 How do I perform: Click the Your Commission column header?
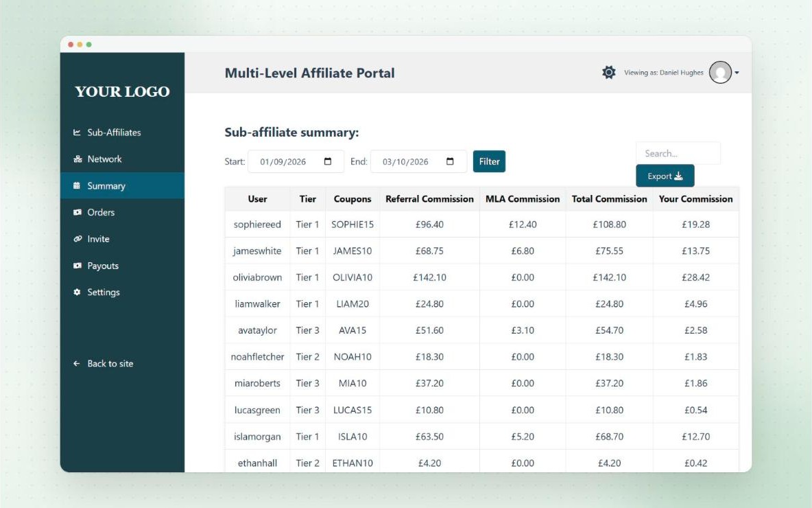pyautogui.click(x=695, y=199)
